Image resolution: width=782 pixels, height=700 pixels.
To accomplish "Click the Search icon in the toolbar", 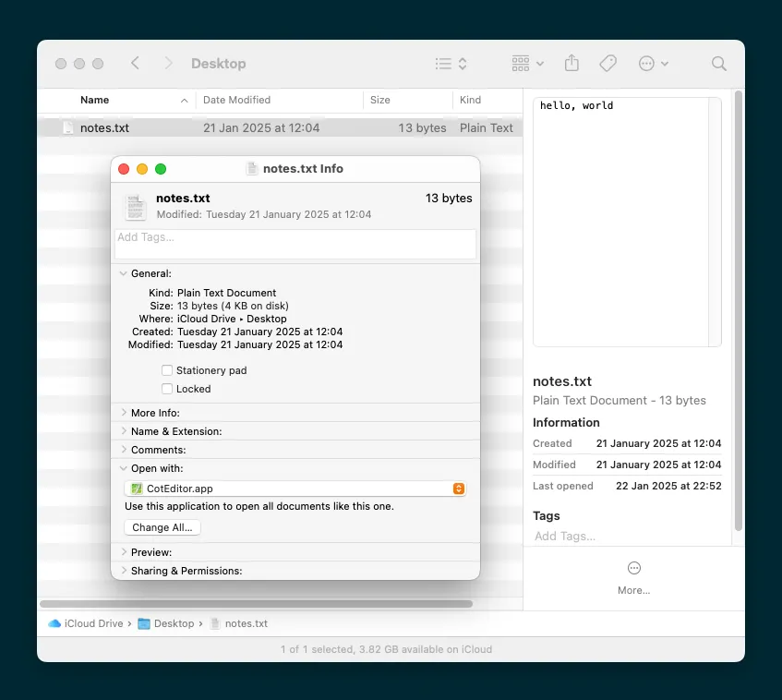I will click(x=719, y=63).
